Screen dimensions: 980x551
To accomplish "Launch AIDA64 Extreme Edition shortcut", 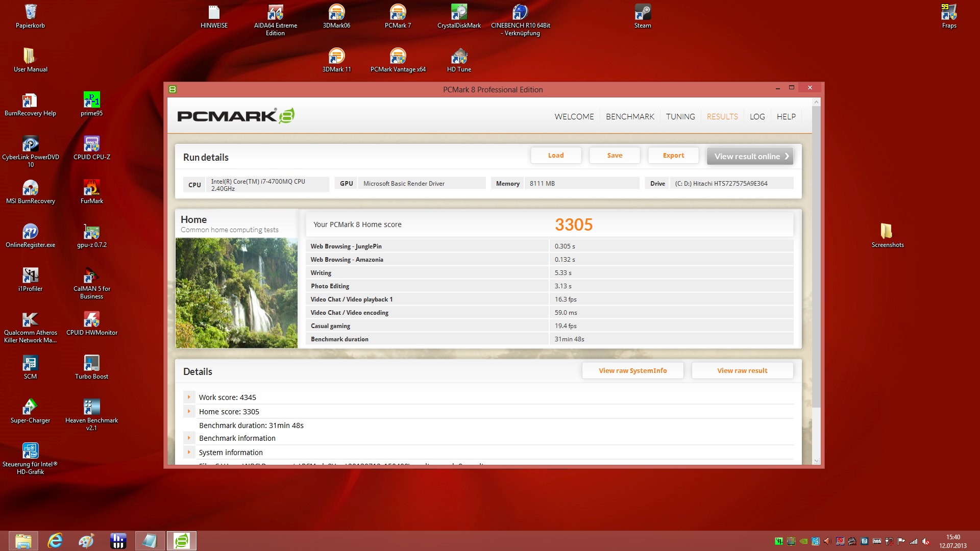I will (x=275, y=20).
